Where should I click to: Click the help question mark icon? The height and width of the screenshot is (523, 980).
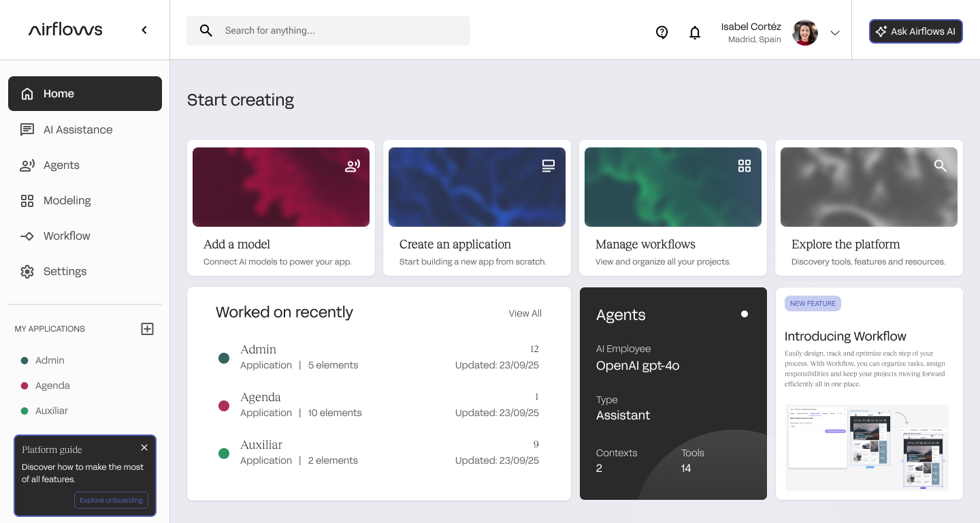point(661,32)
